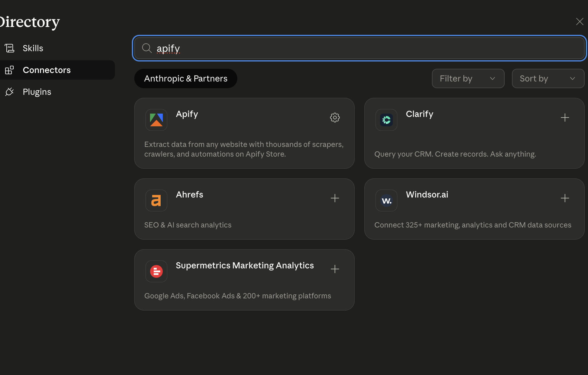This screenshot has width=588, height=375.
Task: Open the Apify connector title
Action: 187,114
